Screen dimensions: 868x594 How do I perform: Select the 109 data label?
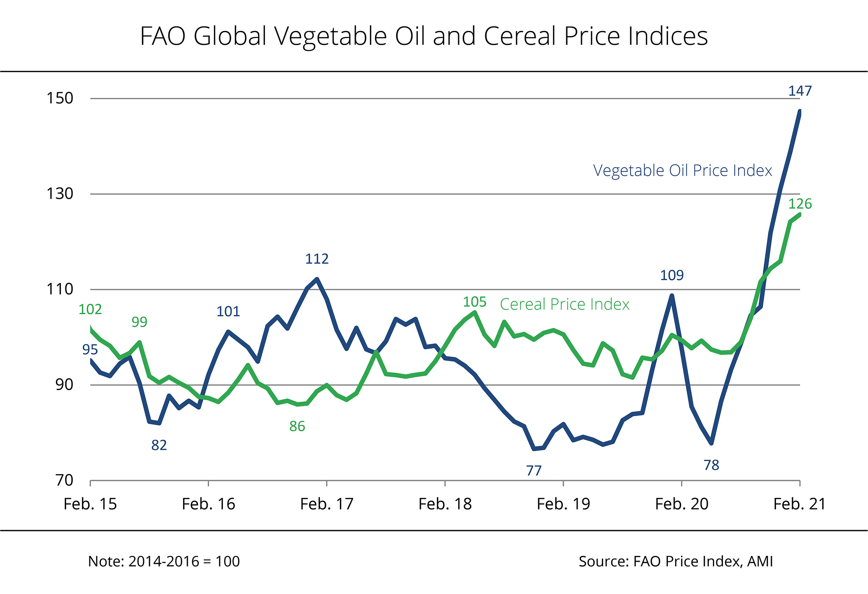(672, 275)
